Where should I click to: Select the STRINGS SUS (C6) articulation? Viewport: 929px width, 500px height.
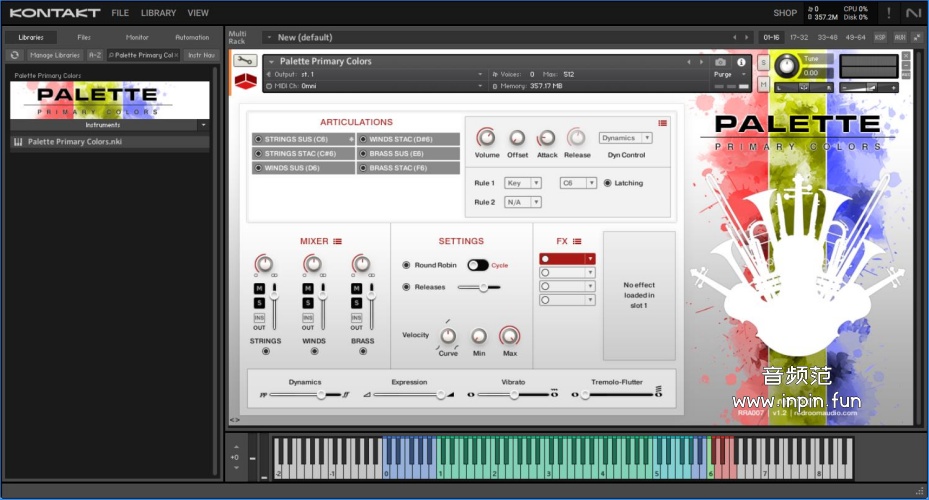pos(303,139)
